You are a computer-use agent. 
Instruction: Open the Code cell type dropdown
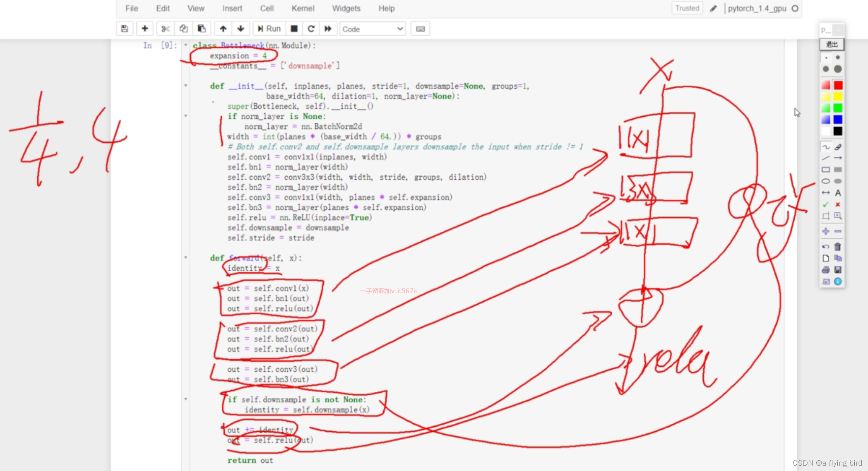click(373, 29)
